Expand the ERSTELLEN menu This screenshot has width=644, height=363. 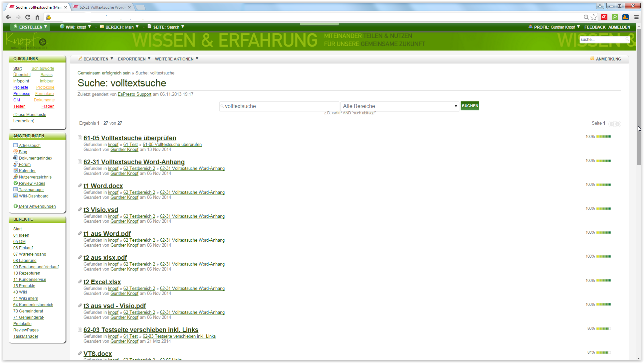tap(31, 27)
